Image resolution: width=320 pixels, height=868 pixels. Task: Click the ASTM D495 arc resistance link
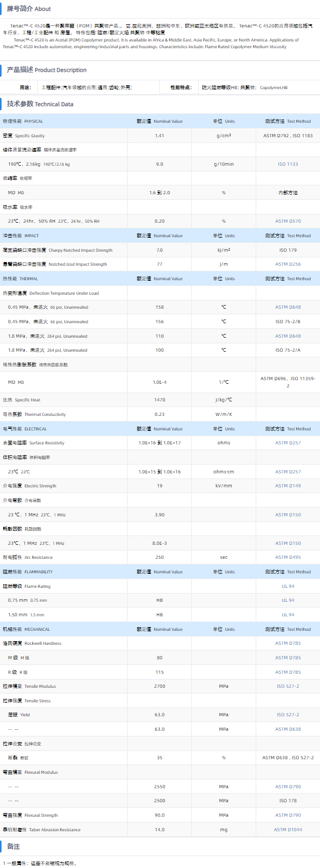point(288,557)
